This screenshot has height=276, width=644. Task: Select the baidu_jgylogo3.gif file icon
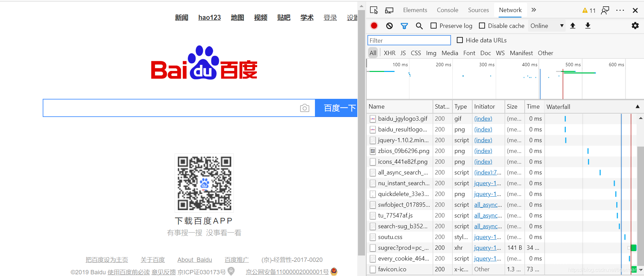tap(373, 119)
